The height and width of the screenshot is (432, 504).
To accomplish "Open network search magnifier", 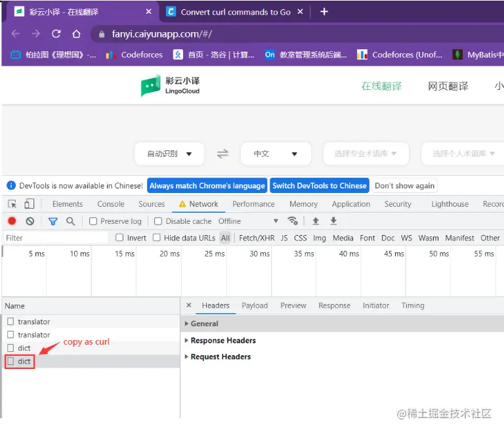I will point(71,221).
